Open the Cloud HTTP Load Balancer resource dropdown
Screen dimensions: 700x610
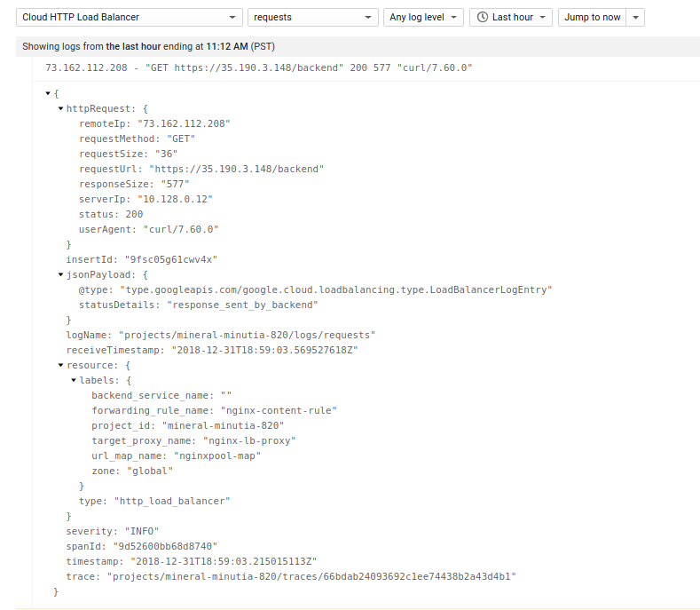[129, 18]
